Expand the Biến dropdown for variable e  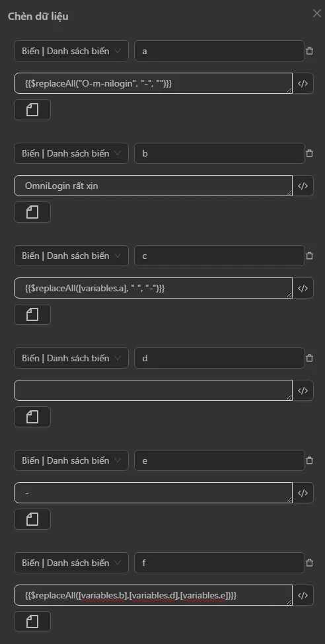coord(71,460)
